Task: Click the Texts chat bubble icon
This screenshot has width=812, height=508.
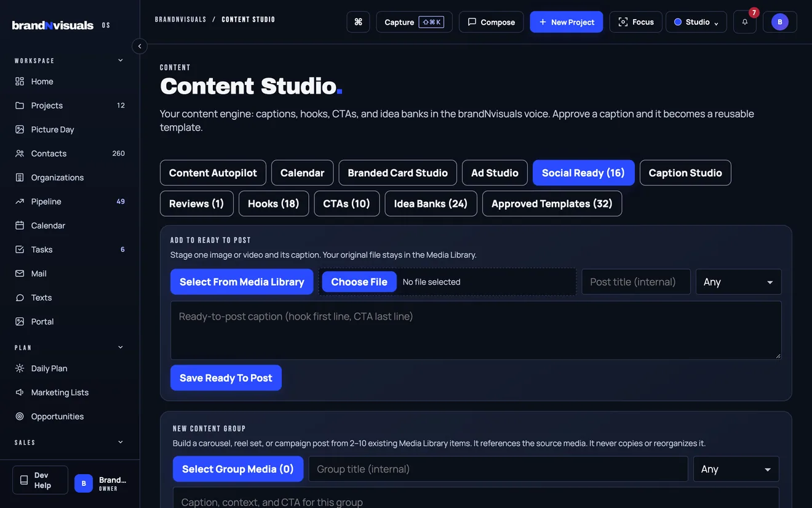Action: 20,297
